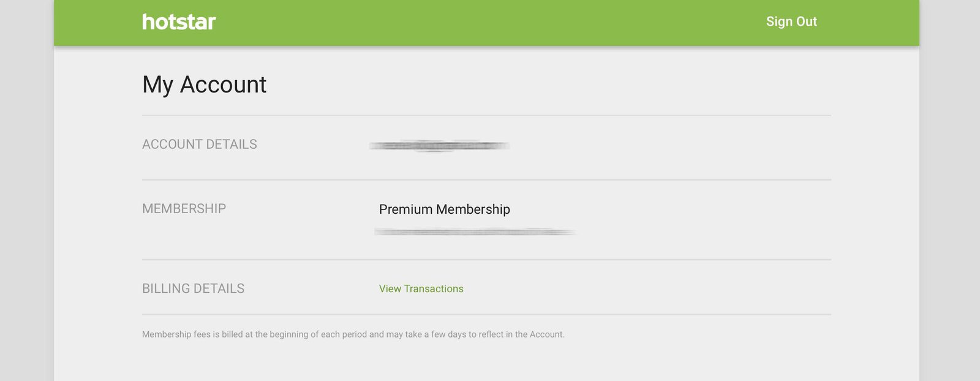Select the MEMBERSHIP section label

tap(184, 209)
